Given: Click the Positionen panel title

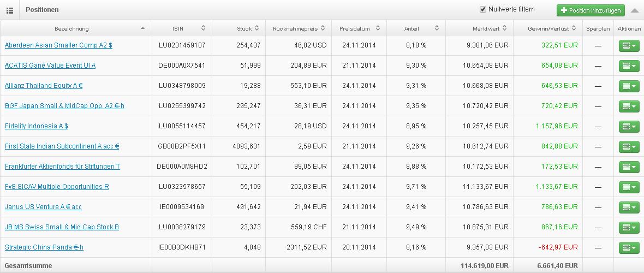Looking at the screenshot, I should coord(42,9).
